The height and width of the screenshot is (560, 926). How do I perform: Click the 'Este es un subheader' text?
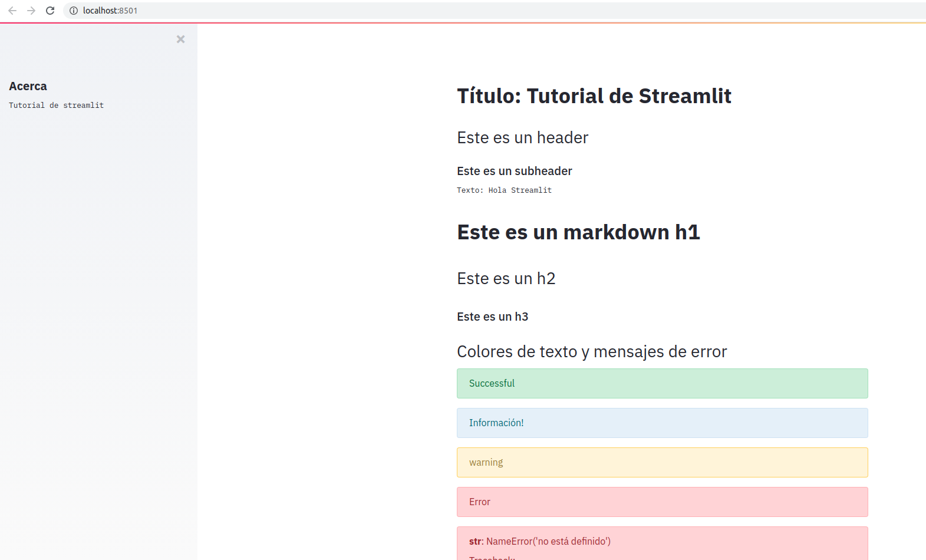[514, 171]
